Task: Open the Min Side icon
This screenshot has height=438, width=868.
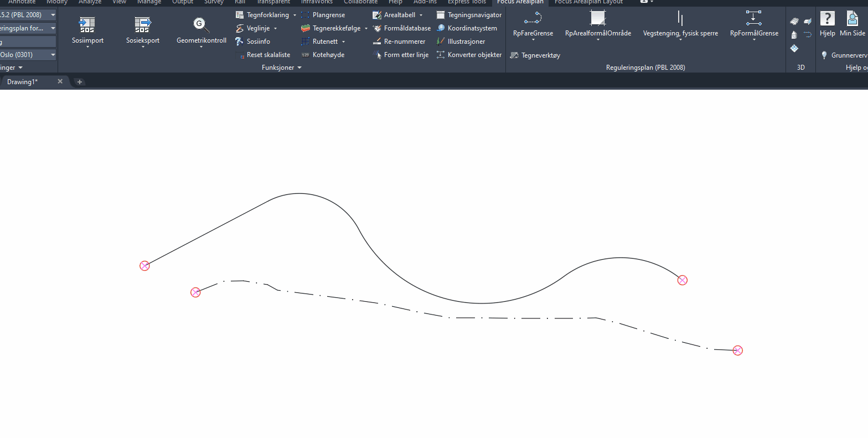Action: coord(852,19)
